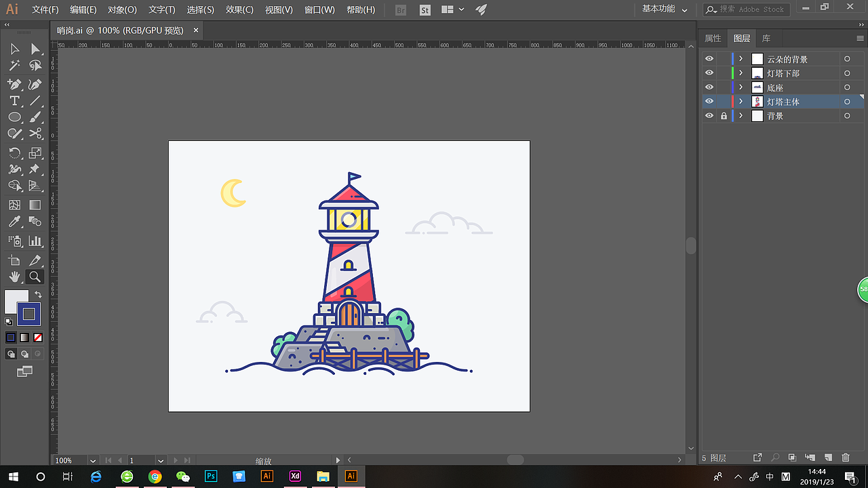
Task: Close the 哨岗.ai document tab
Action: click(196, 30)
